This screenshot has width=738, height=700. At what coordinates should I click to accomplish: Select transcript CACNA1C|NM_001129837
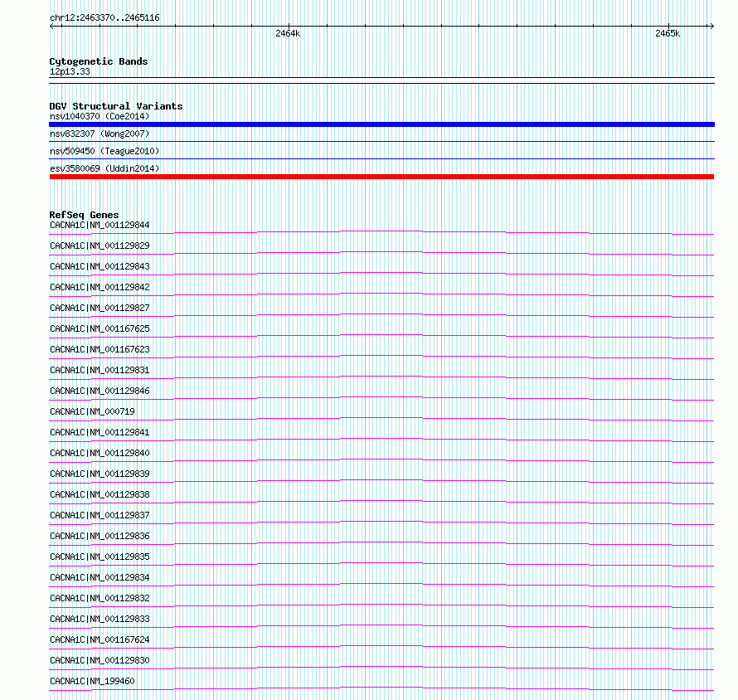100,515
